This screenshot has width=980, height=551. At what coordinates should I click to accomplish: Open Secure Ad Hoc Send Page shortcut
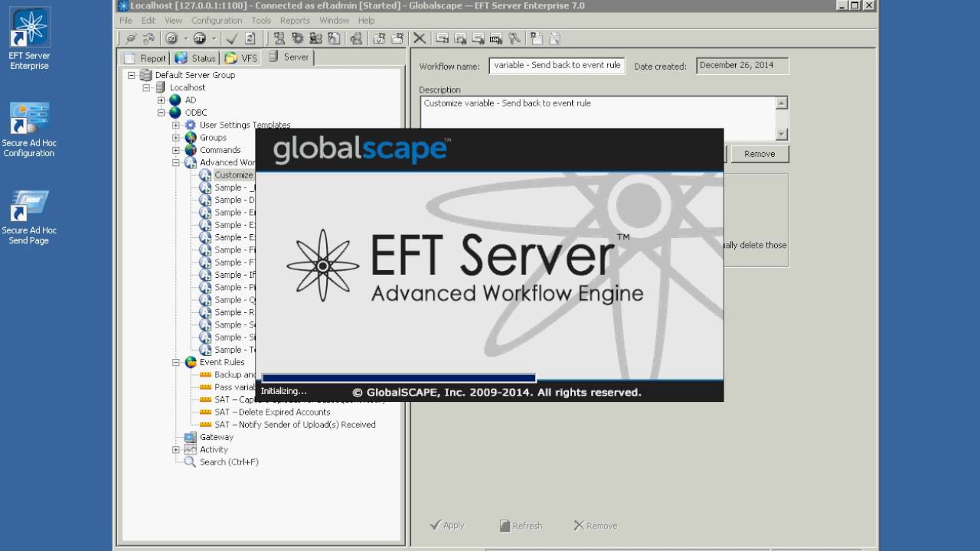(x=29, y=218)
